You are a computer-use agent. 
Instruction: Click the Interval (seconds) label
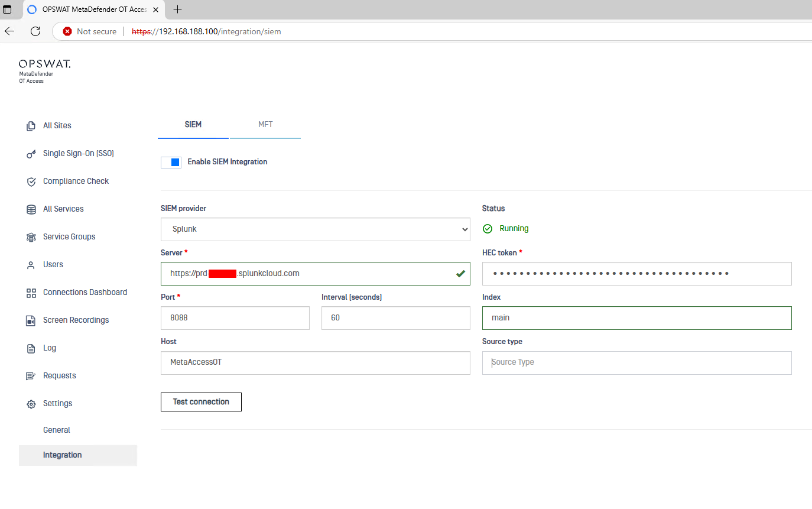pos(352,297)
